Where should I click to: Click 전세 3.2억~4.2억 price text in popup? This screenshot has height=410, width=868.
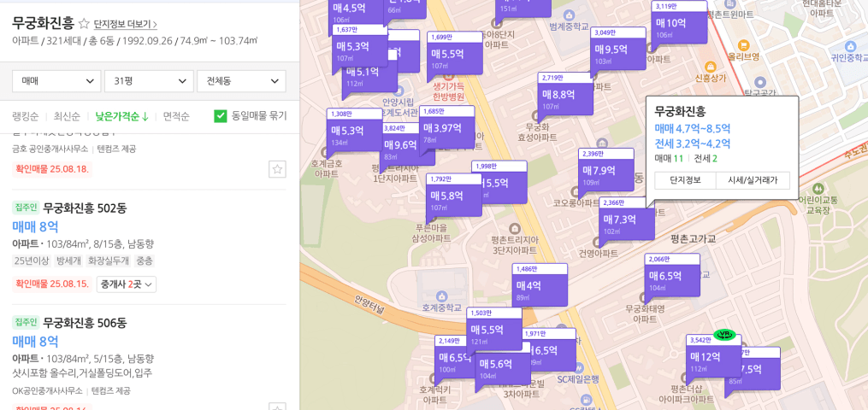pyautogui.click(x=693, y=144)
